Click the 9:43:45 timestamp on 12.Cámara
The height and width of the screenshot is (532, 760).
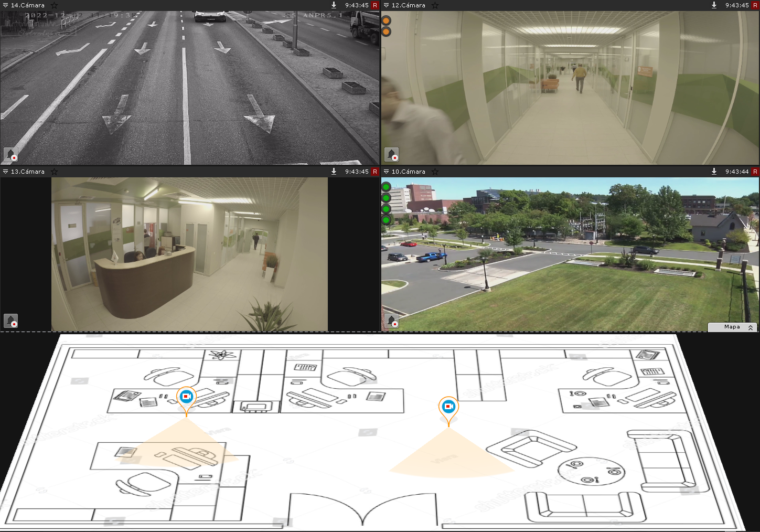(737, 5)
